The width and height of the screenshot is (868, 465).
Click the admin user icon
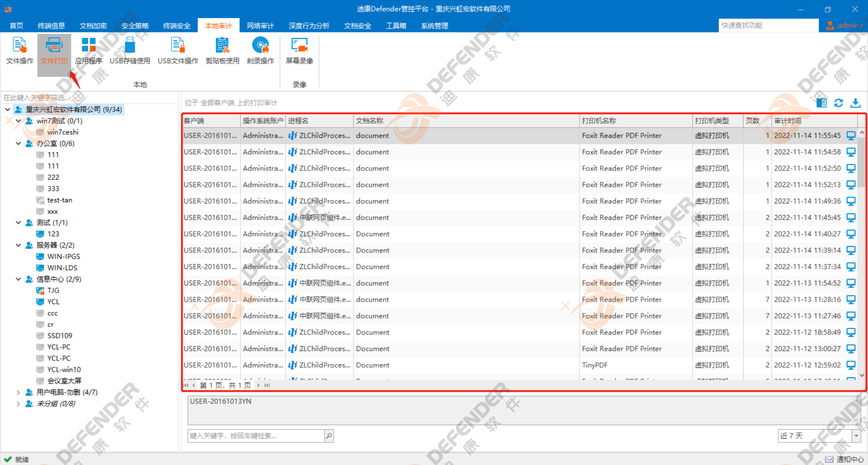point(830,25)
